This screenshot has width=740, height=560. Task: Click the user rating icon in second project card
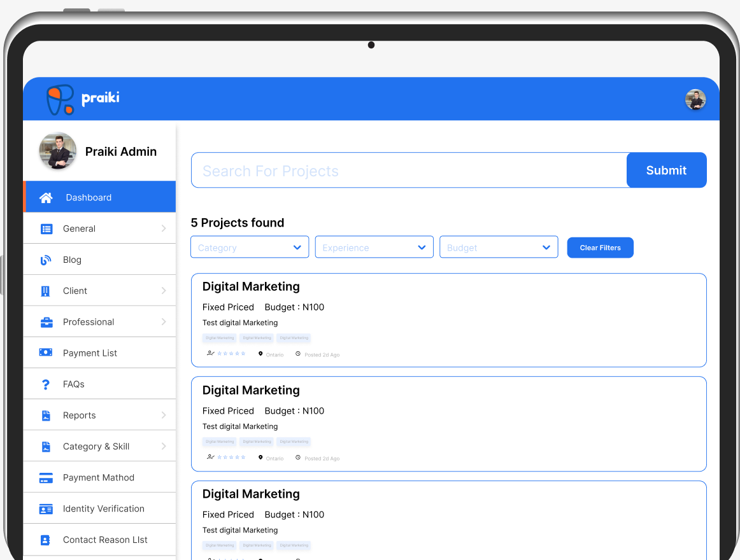click(x=211, y=457)
